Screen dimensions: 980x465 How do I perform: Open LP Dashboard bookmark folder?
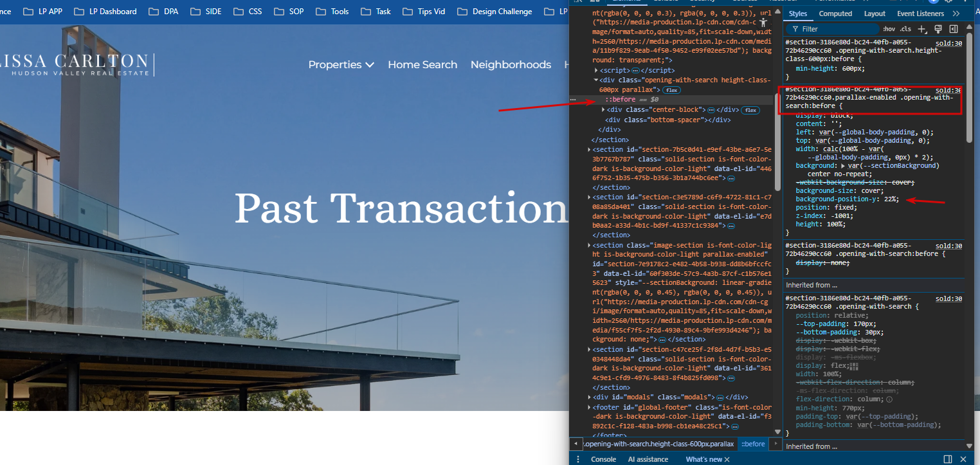(105, 11)
